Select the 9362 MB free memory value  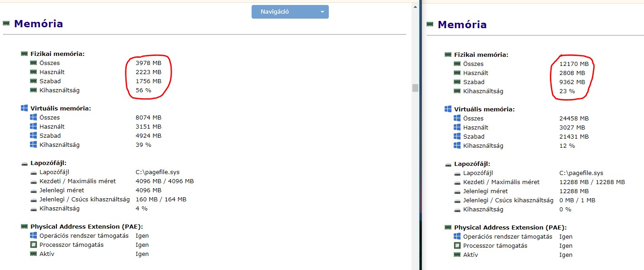[572, 82]
